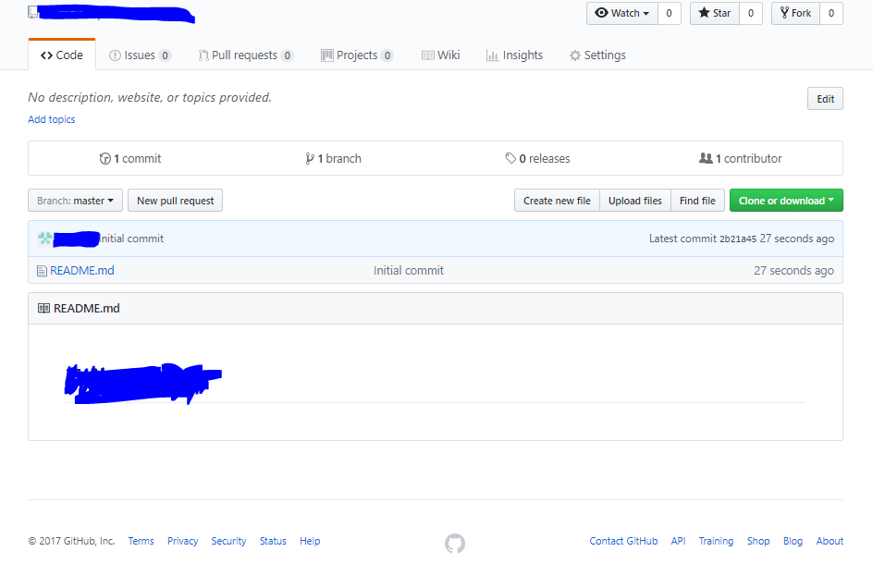Click New pull request button
This screenshot has width=873, height=588.
coord(176,201)
